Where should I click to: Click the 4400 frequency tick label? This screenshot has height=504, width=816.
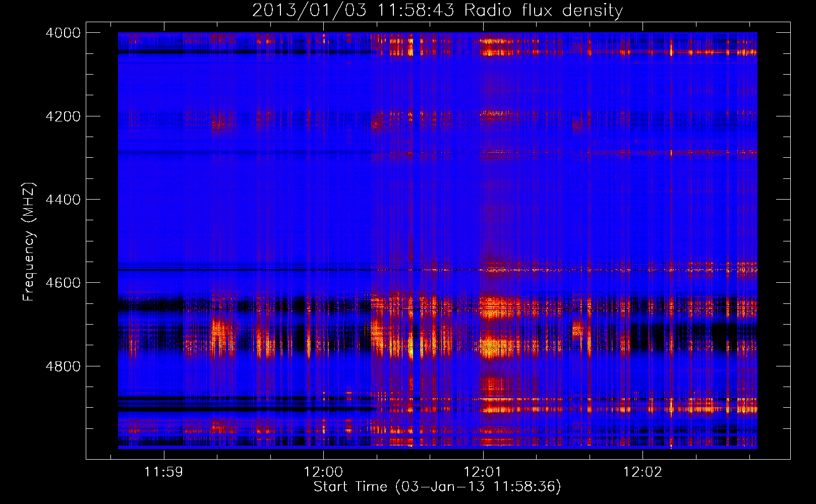(63, 200)
